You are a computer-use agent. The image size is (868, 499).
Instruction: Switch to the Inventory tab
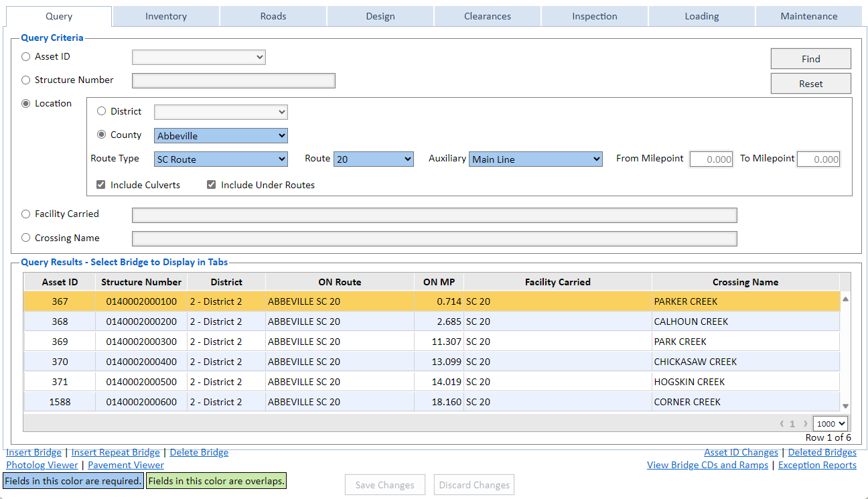tap(166, 16)
